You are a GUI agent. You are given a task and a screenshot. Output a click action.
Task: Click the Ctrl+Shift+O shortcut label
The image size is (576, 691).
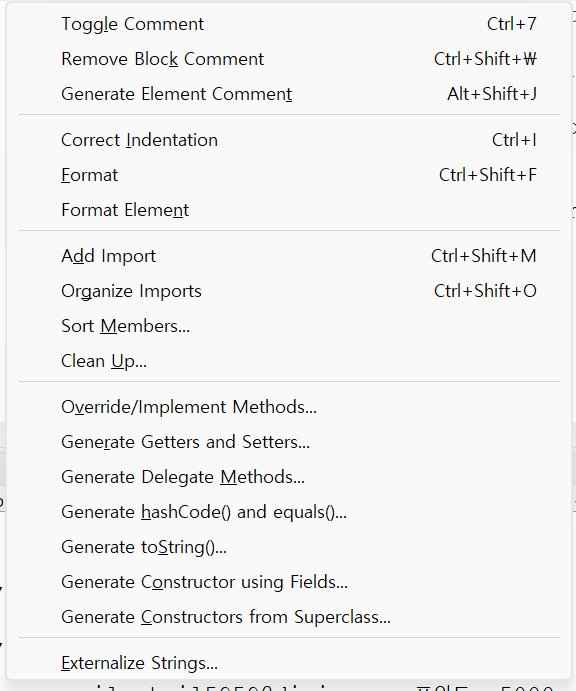pyautogui.click(x=485, y=291)
